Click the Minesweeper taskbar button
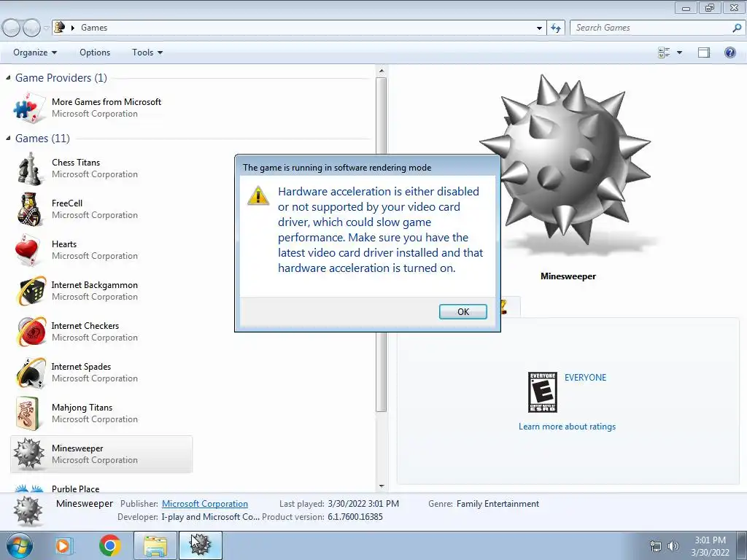The image size is (747, 560). pyautogui.click(x=201, y=545)
